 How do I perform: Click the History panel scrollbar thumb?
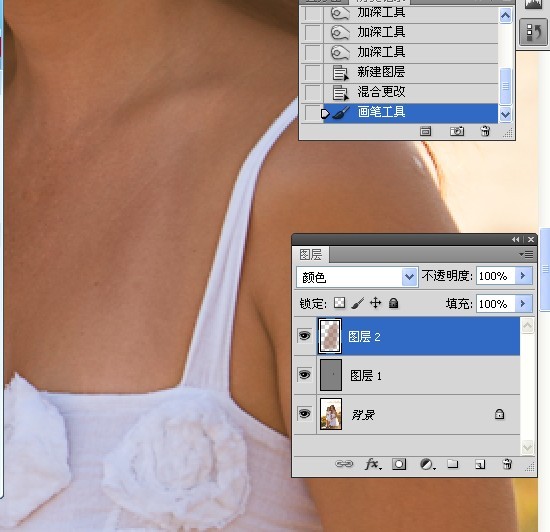[x=505, y=86]
